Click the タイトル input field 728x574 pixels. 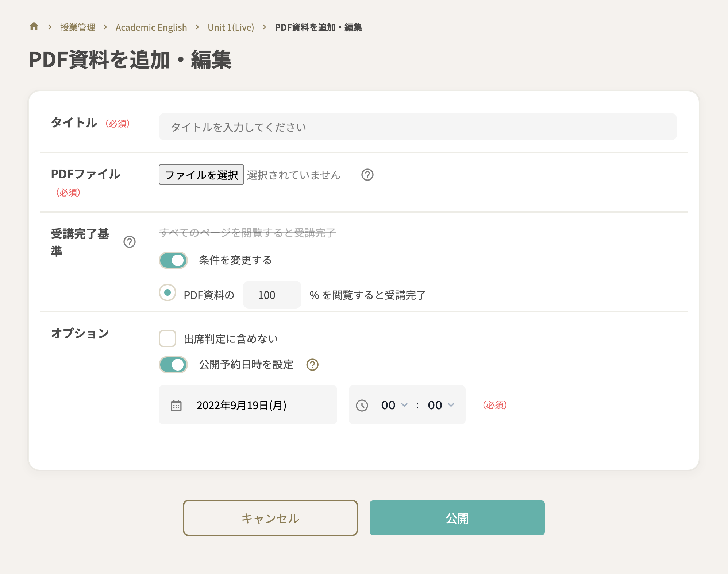[x=417, y=127]
